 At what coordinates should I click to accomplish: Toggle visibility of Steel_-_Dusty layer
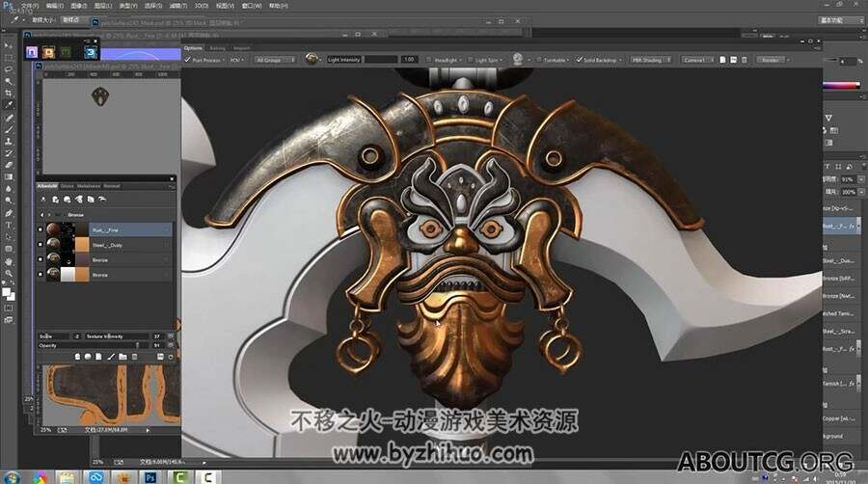[x=41, y=245]
